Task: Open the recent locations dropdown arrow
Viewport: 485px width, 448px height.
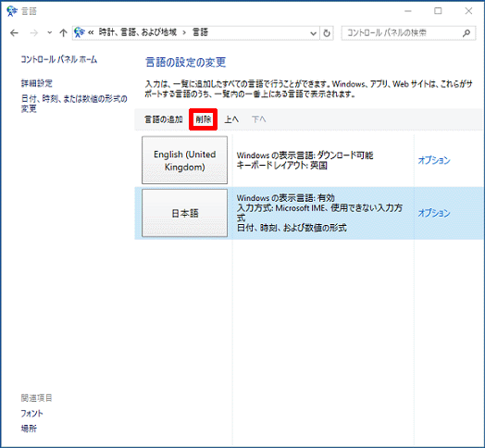Action: [49, 32]
